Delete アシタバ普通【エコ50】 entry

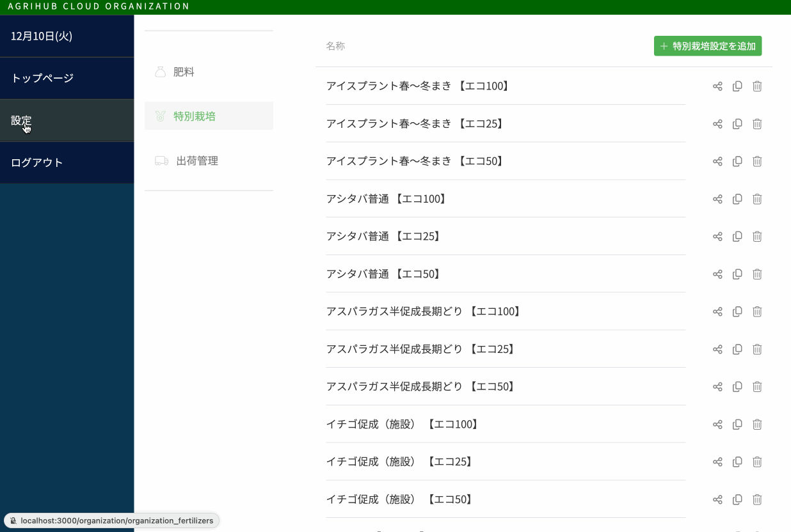point(757,274)
